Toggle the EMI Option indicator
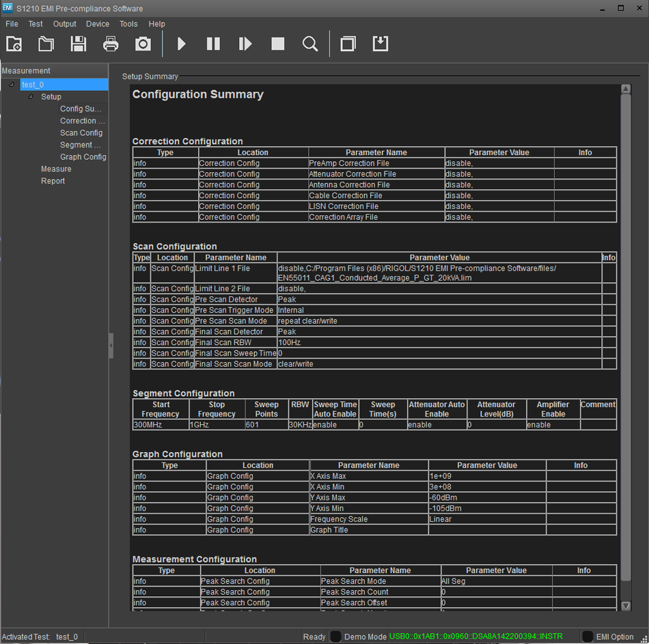 coord(587,636)
